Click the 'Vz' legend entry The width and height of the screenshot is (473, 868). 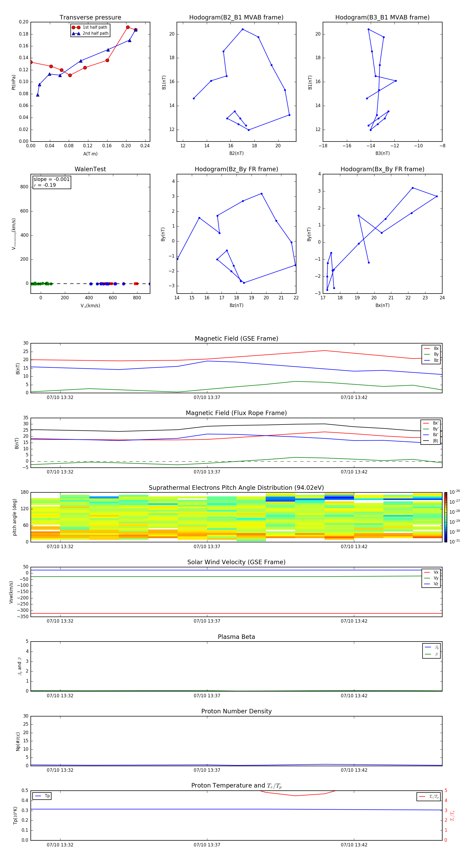pyautogui.click(x=431, y=584)
